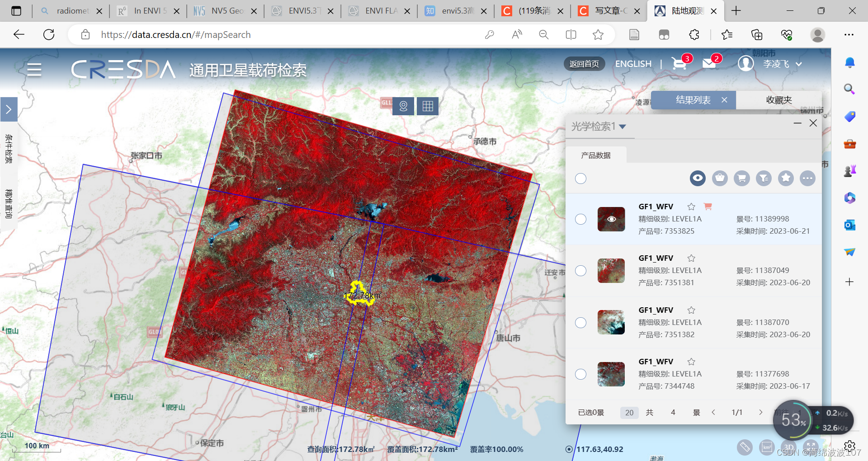
Task: Open the Edge sidebar notifications bell
Action: (849, 62)
